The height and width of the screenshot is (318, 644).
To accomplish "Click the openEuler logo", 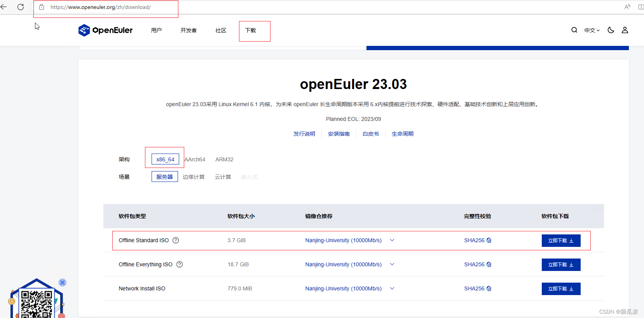I will coord(105,30).
